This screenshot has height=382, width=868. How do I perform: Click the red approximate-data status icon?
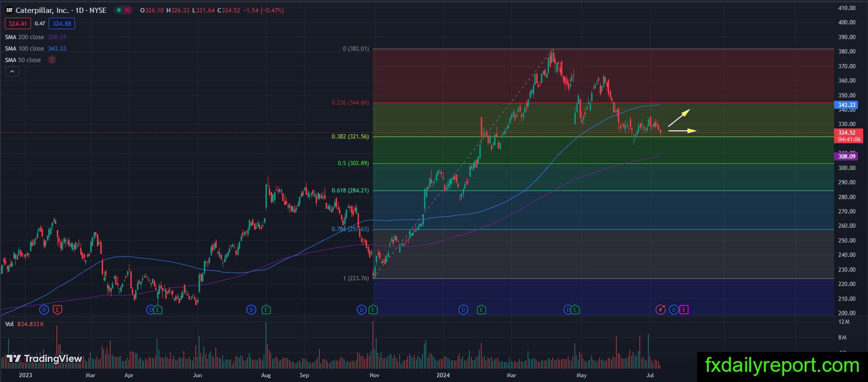(x=127, y=10)
